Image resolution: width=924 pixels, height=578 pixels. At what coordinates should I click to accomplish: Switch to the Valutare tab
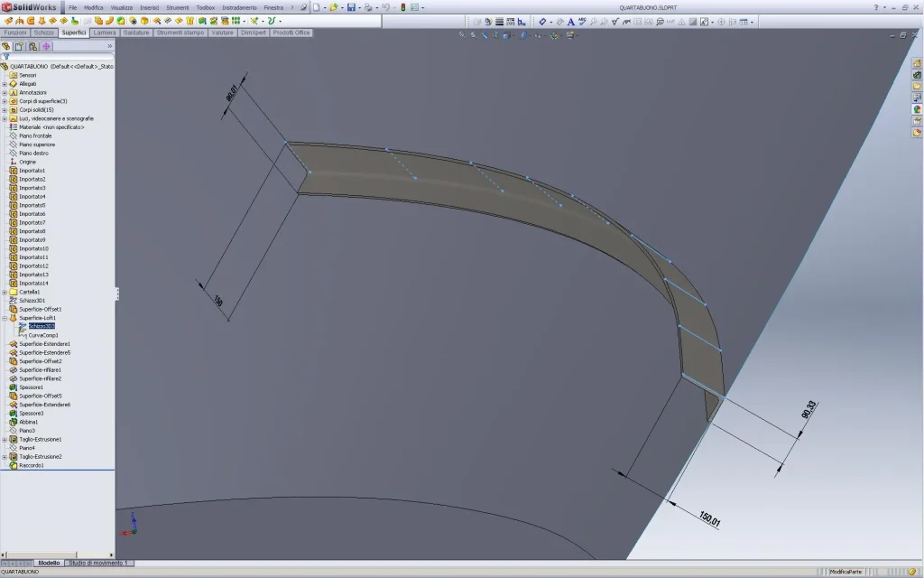[x=222, y=33]
